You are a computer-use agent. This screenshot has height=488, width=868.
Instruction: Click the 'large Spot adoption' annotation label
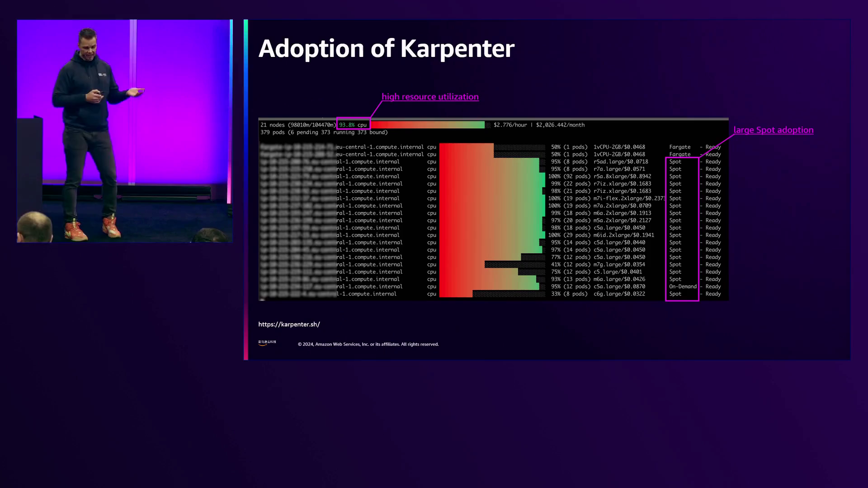click(x=773, y=130)
